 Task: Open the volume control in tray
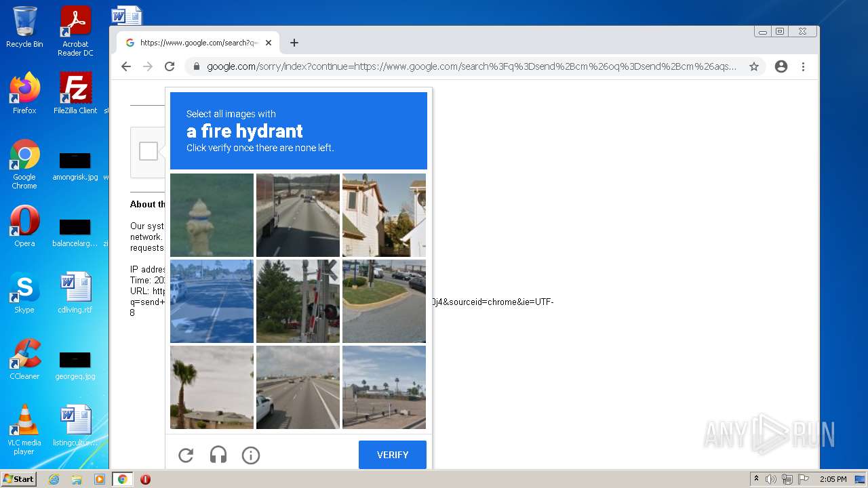771,479
